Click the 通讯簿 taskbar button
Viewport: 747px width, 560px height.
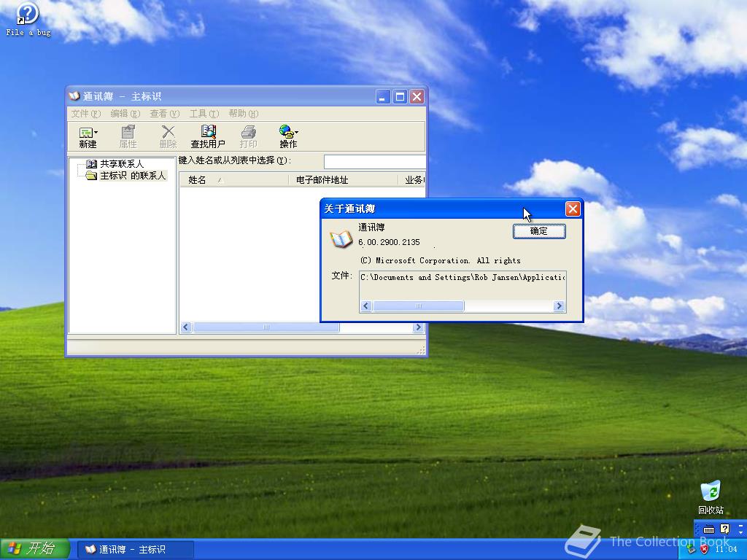click(135, 549)
